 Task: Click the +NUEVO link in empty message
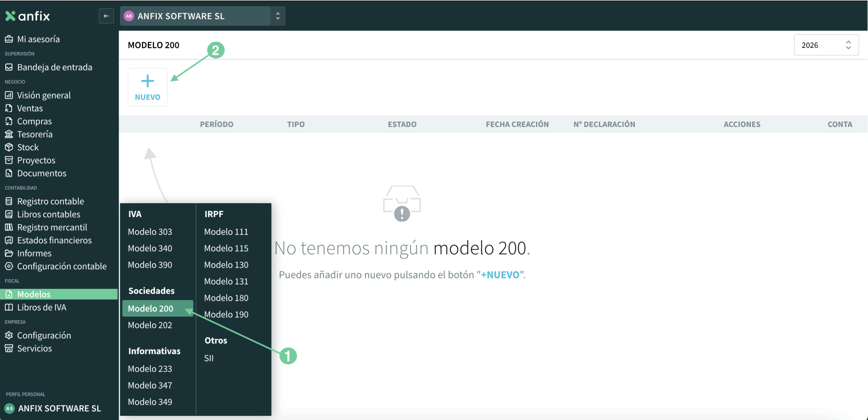[500, 275]
